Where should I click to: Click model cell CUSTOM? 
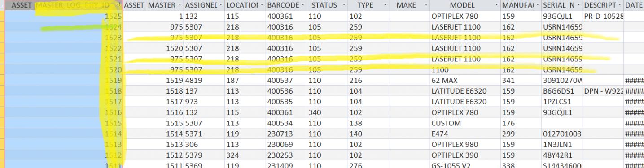point(465,123)
